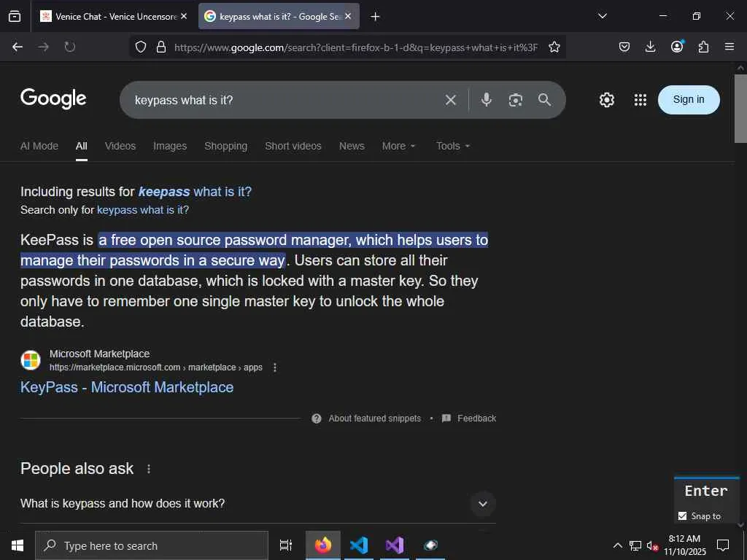This screenshot has height=560, width=747.
Task: Focus the Google search input field
Action: click(286, 100)
